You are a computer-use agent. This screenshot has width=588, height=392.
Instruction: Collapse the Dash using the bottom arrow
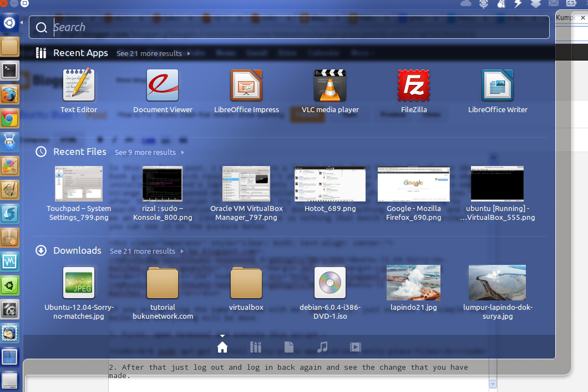(222, 335)
